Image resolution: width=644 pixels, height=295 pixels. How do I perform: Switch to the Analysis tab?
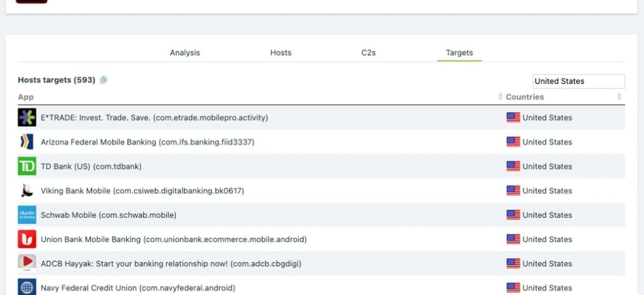(x=185, y=53)
